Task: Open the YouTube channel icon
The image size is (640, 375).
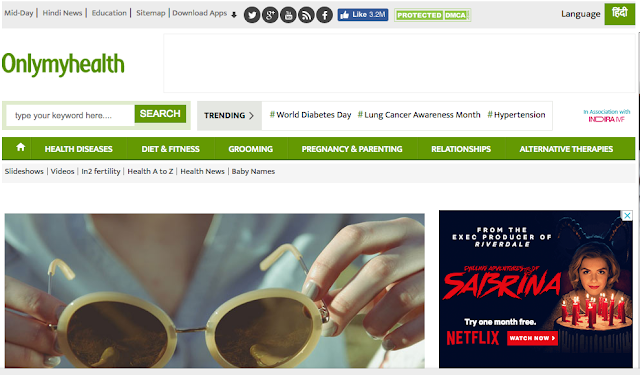Action: [x=288, y=15]
